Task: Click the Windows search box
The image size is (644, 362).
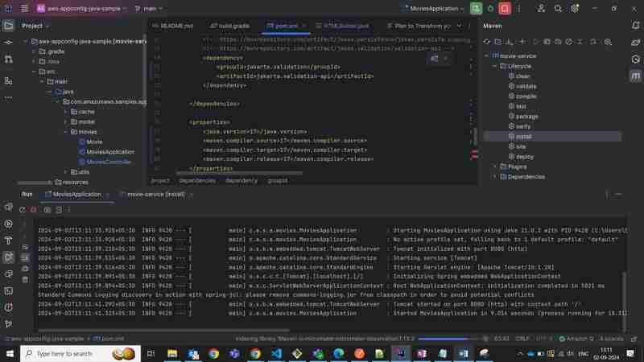Action: 80,353
